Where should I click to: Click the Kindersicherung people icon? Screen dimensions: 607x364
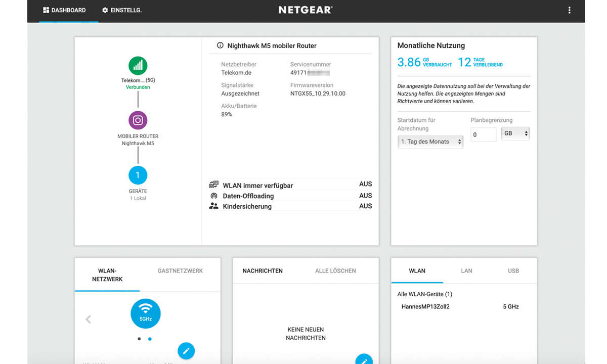click(213, 206)
